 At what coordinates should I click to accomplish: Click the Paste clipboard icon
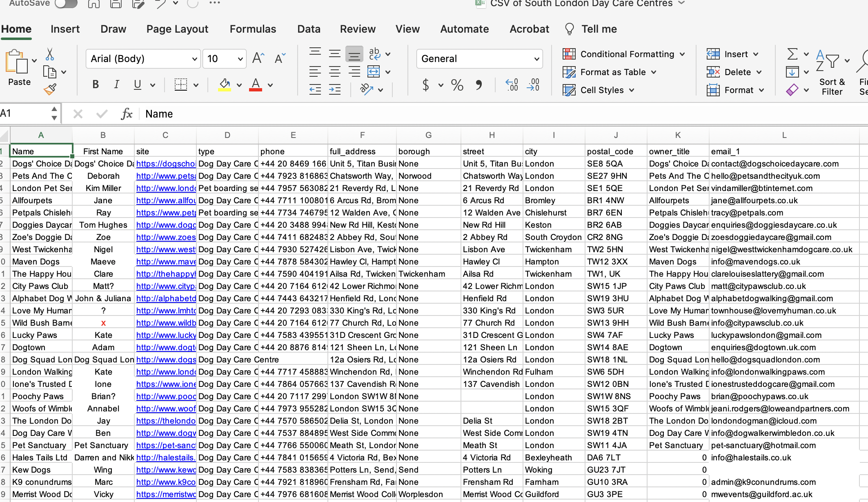click(16, 62)
